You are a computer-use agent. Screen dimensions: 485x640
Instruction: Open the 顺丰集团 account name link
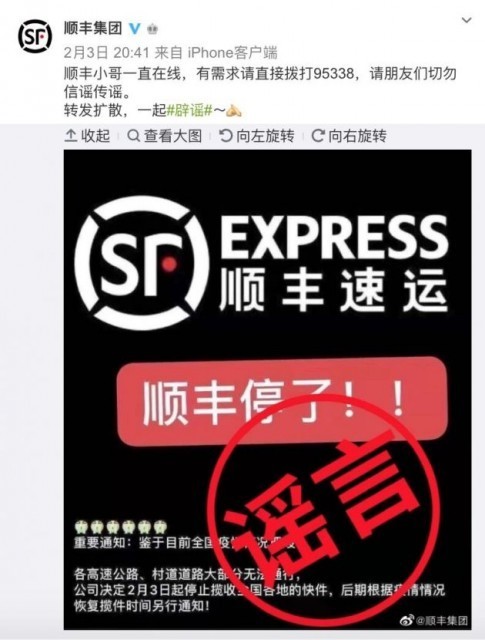[x=93, y=28]
